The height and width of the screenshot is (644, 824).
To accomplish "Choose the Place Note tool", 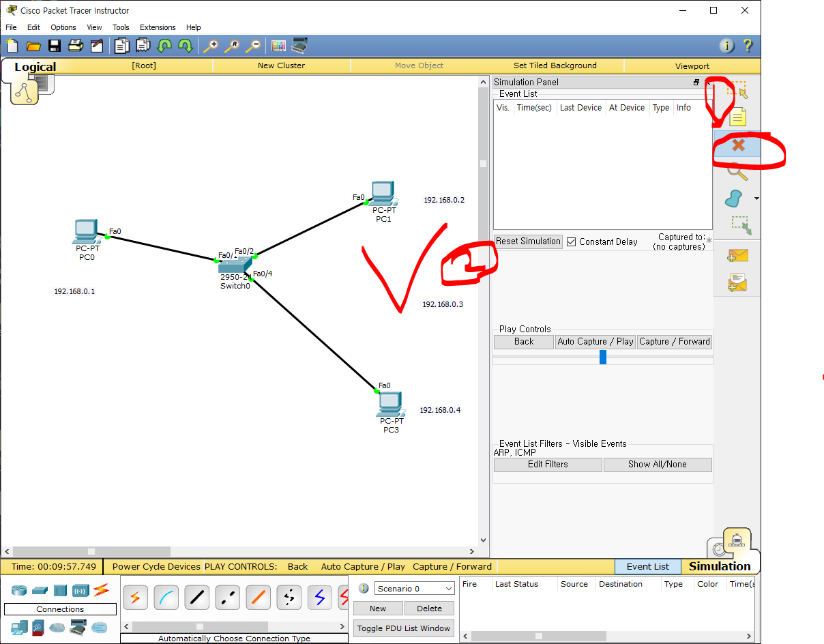I will point(737,117).
